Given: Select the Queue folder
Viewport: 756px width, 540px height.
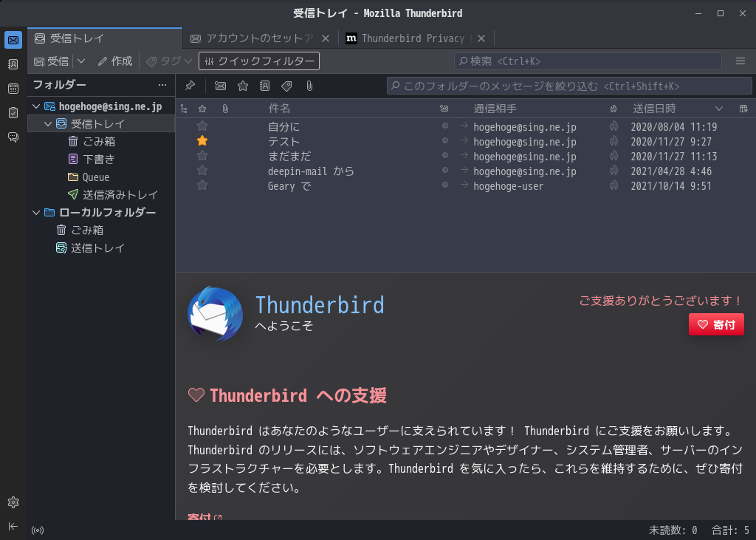Looking at the screenshot, I should (101, 177).
